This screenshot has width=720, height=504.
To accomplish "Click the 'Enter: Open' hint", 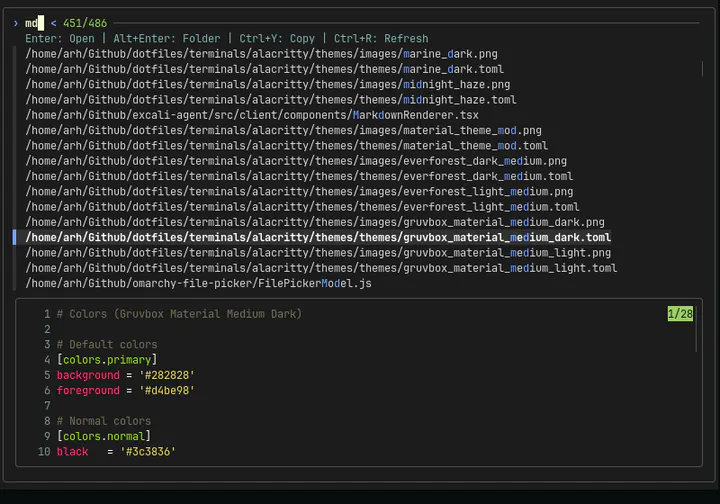I will tap(60, 39).
